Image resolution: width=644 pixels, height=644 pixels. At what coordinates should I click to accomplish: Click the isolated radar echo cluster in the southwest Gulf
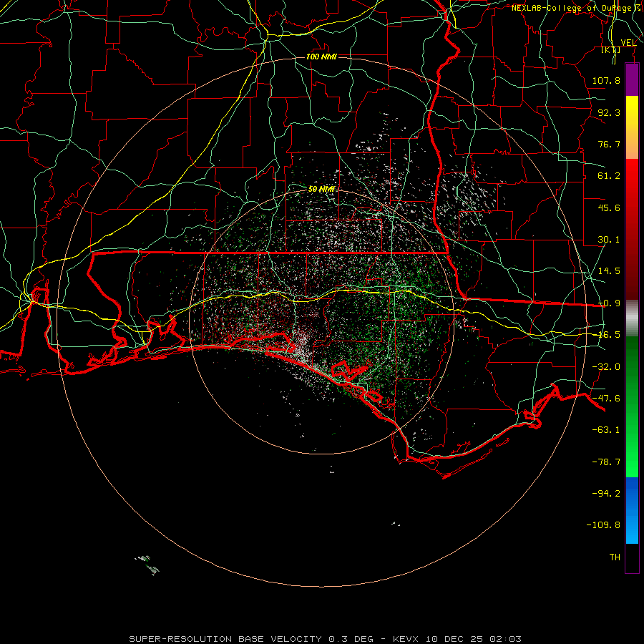coord(147,565)
